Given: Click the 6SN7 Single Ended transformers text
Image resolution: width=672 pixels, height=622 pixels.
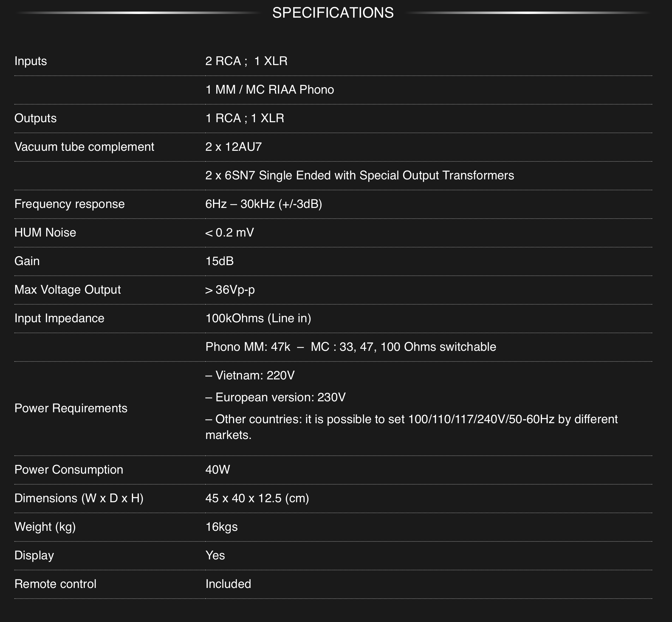Looking at the screenshot, I should (359, 175).
